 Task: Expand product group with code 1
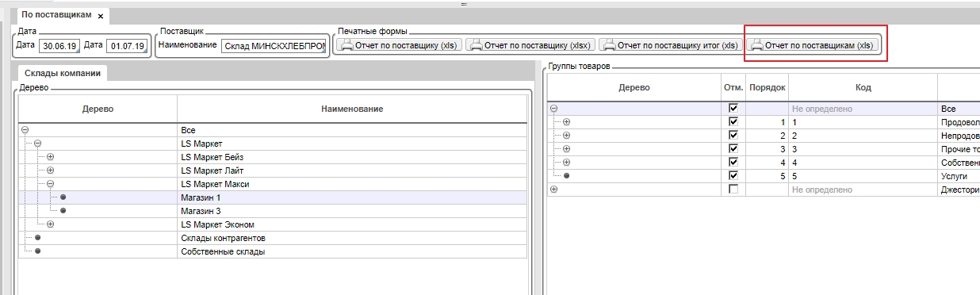click(566, 122)
